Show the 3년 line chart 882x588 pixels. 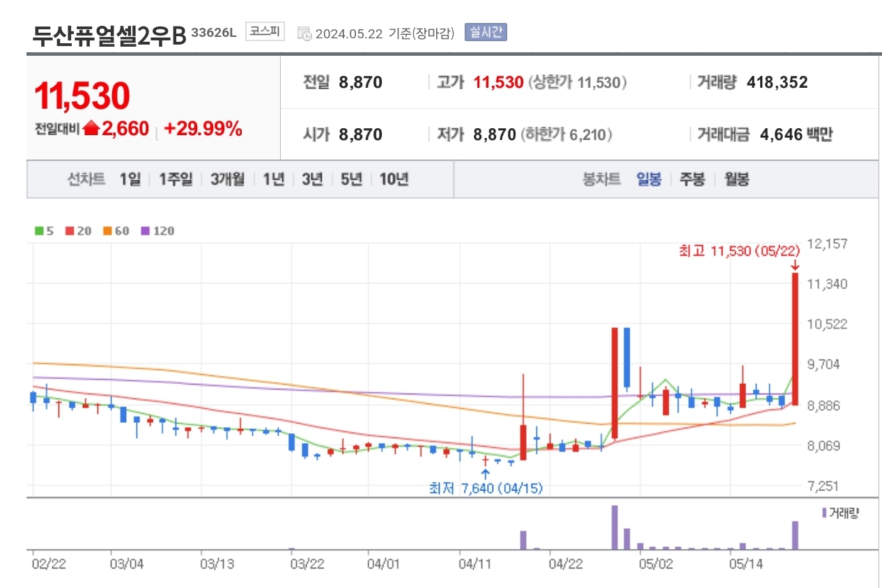click(x=312, y=179)
